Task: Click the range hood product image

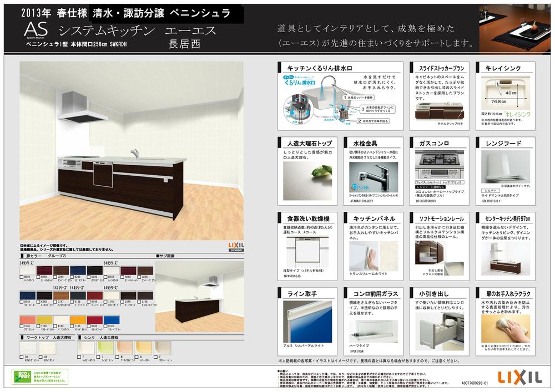Action: pyautogui.click(x=505, y=166)
